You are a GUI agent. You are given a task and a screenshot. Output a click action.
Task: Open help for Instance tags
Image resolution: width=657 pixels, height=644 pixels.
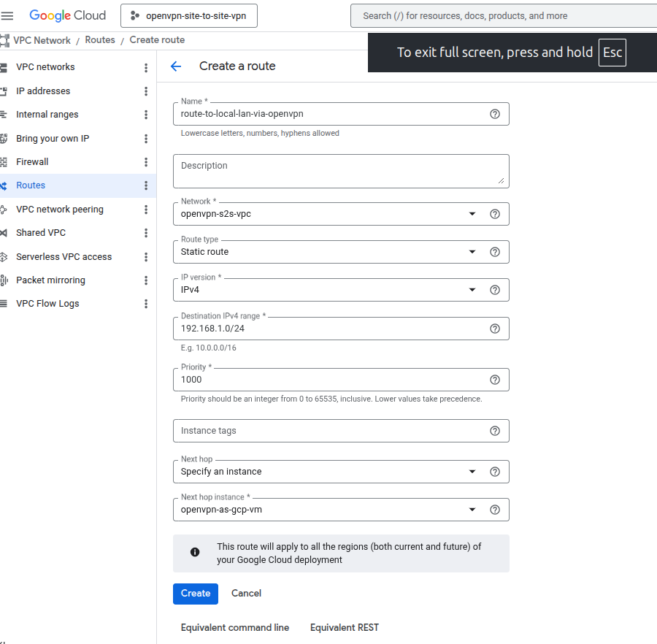(495, 431)
